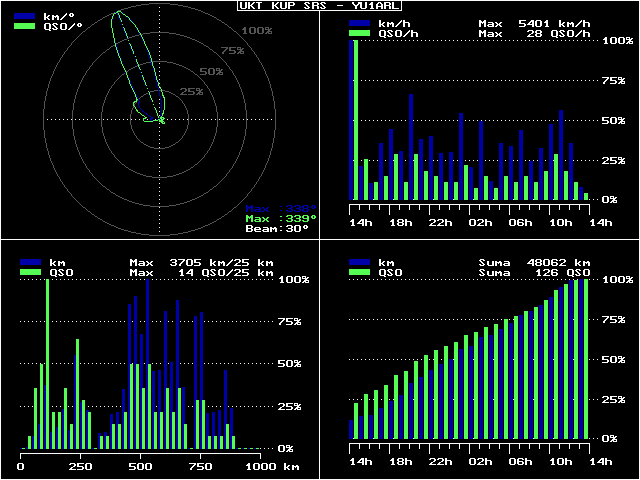Viewport: 640px width, 480px height.
Task: Select the Max 14 QSO/25 km text
Action: (x=201, y=272)
